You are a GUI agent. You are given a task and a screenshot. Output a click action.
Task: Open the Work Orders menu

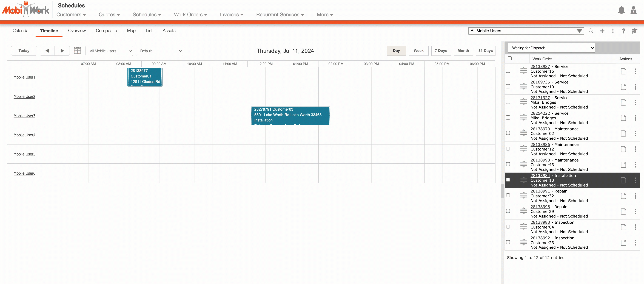point(190,15)
